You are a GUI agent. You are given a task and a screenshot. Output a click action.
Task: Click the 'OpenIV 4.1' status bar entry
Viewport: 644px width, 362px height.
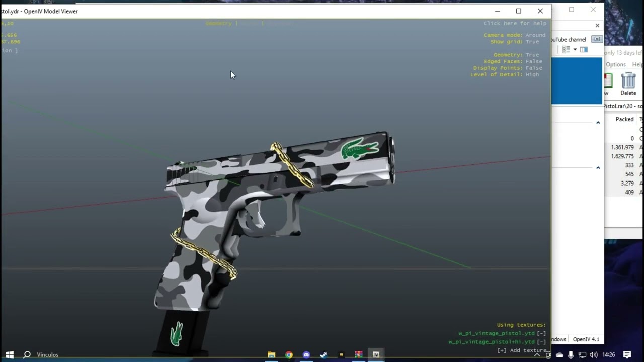point(586,339)
